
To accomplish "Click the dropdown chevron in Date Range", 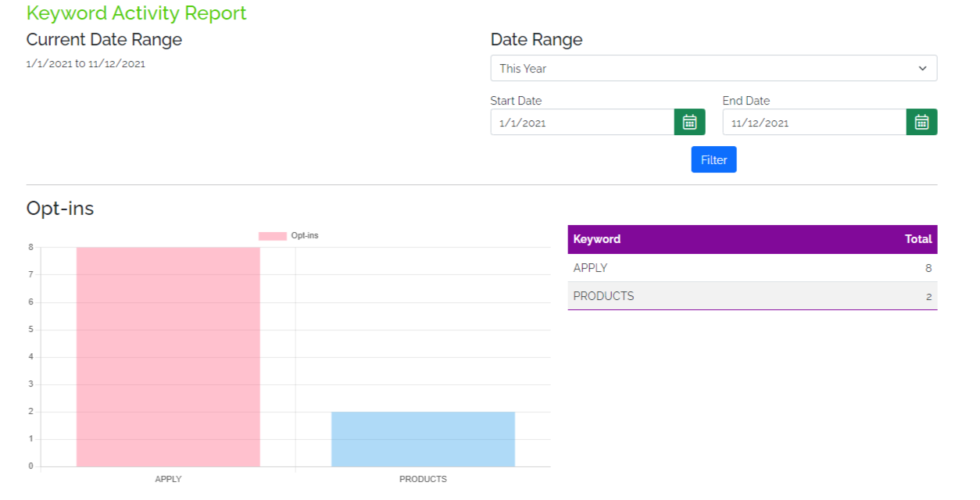I will pyautogui.click(x=923, y=69).
